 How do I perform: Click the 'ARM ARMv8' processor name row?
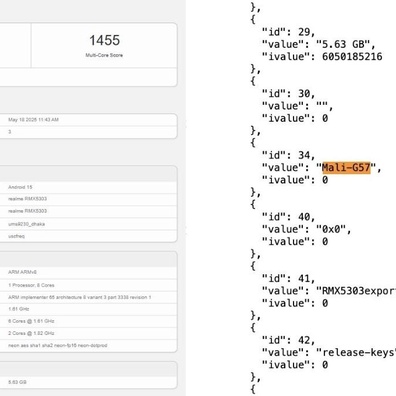tap(88, 272)
